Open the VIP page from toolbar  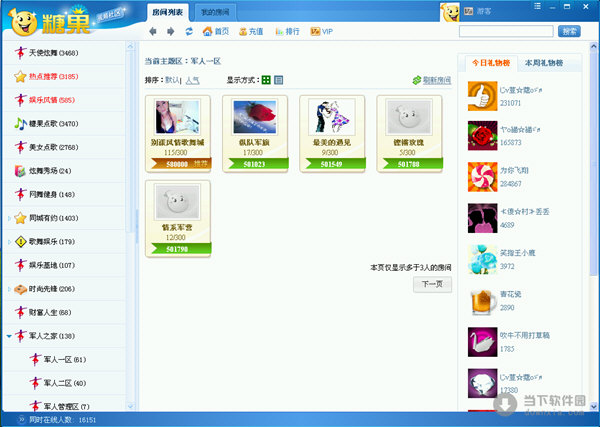pos(323,31)
